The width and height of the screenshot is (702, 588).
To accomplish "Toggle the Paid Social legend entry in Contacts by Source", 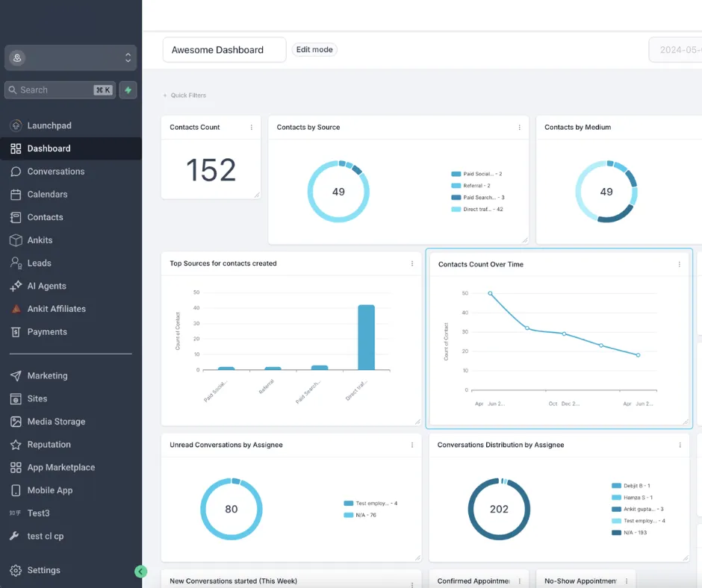I will [x=476, y=174].
